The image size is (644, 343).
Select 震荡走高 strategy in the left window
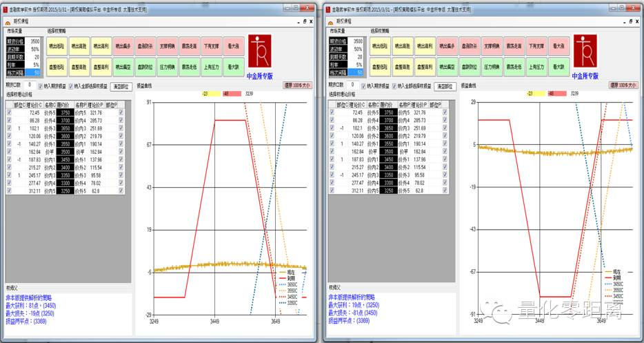pyautogui.click(x=190, y=46)
